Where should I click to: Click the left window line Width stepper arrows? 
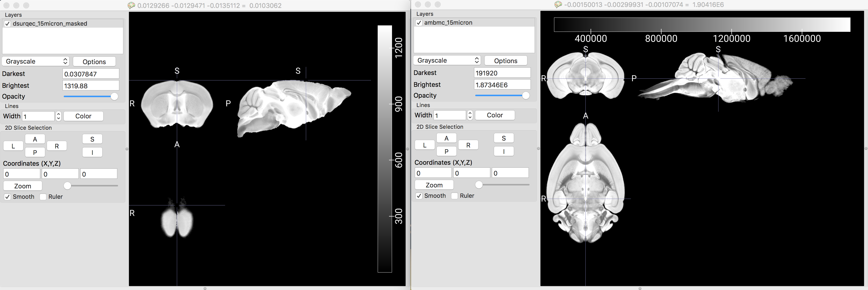[59, 116]
